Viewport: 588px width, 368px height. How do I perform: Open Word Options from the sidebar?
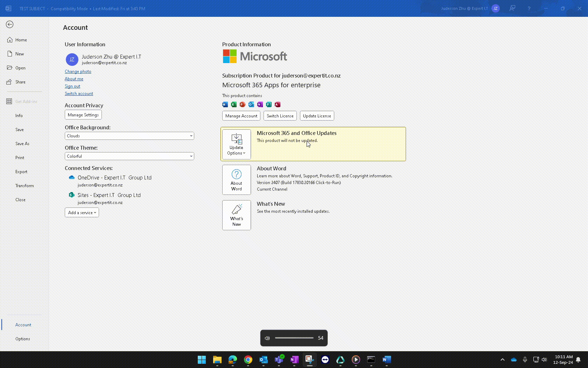23,339
